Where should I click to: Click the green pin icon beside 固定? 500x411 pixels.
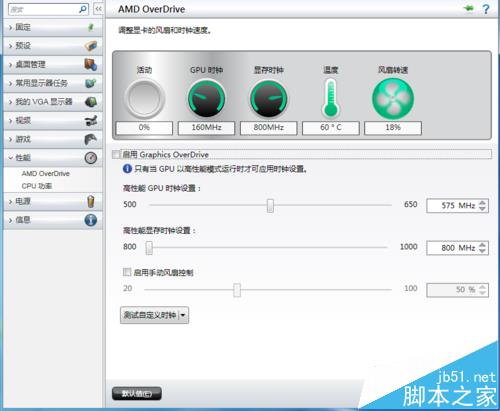coord(91,27)
